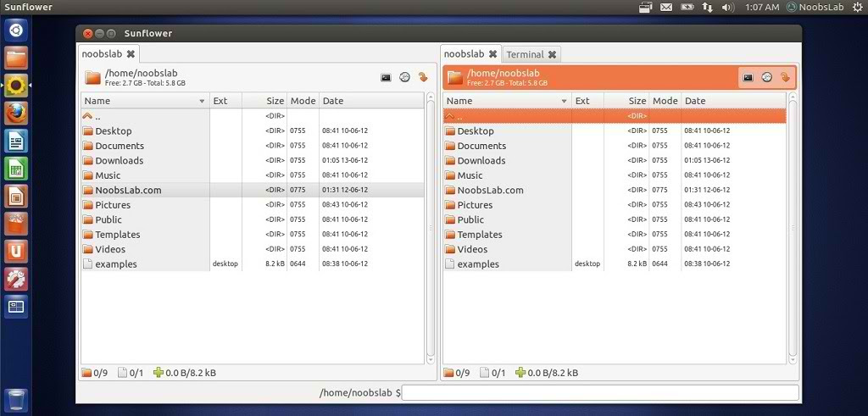
Task: Open bookmarks arrow icon in left panel
Action: (x=424, y=77)
